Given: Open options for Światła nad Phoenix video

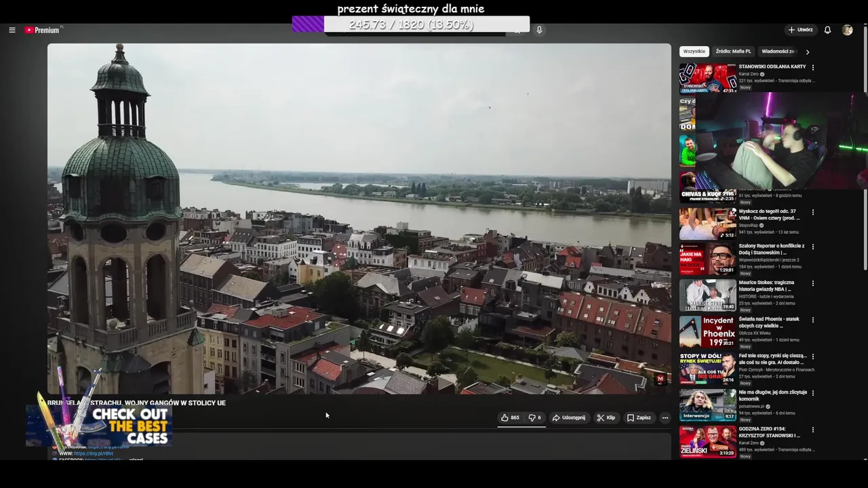Looking at the screenshot, I should point(812,320).
